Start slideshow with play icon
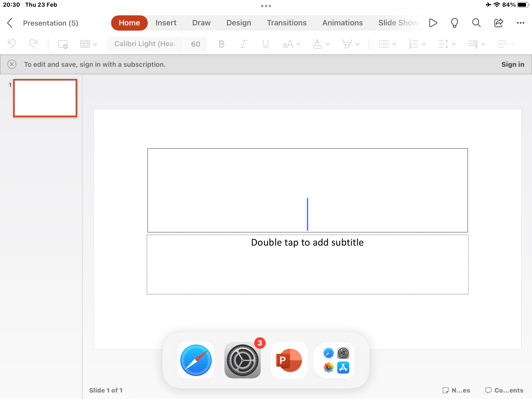The height and width of the screenshot is (399, 532). [x=433, y=23]
